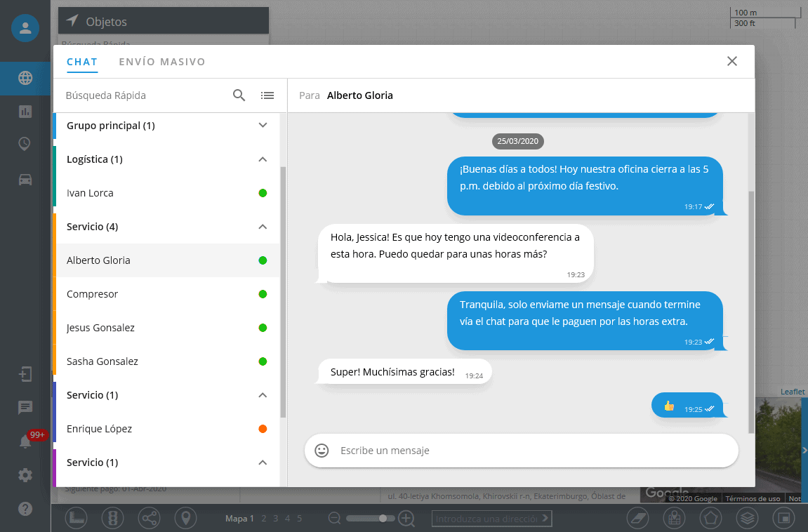Image resolution: width=808 pixels, height=532 pixels.
Task: Open the reports bar chart icon
Action: click(x=25, y=111)
